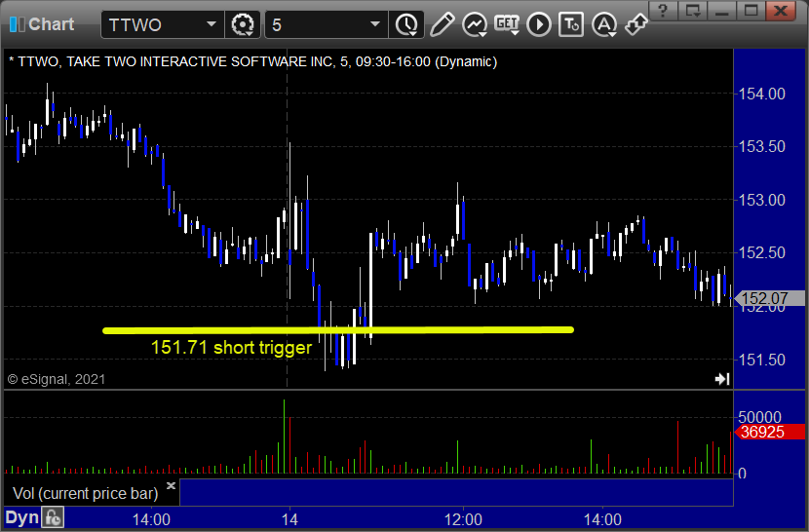Screen dimensions: 809x532
Task: Click the fe icon beside Dyn
Action: point(53,517)
